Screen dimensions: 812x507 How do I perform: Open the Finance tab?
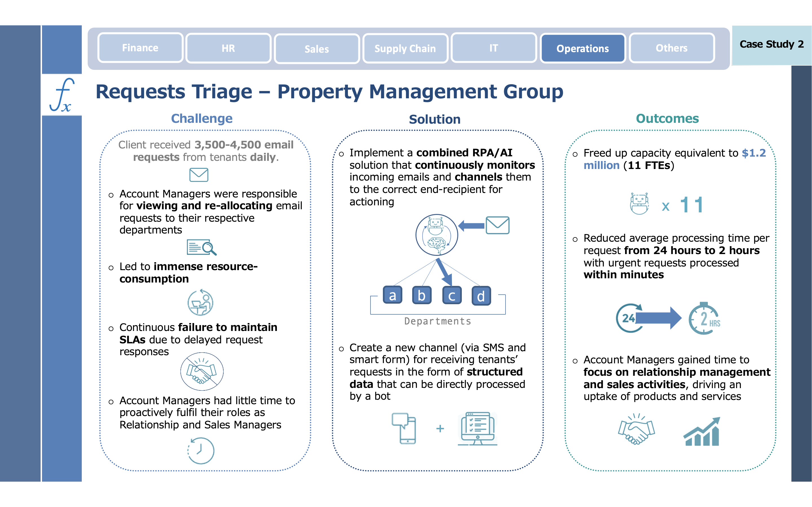click(140, 48)
